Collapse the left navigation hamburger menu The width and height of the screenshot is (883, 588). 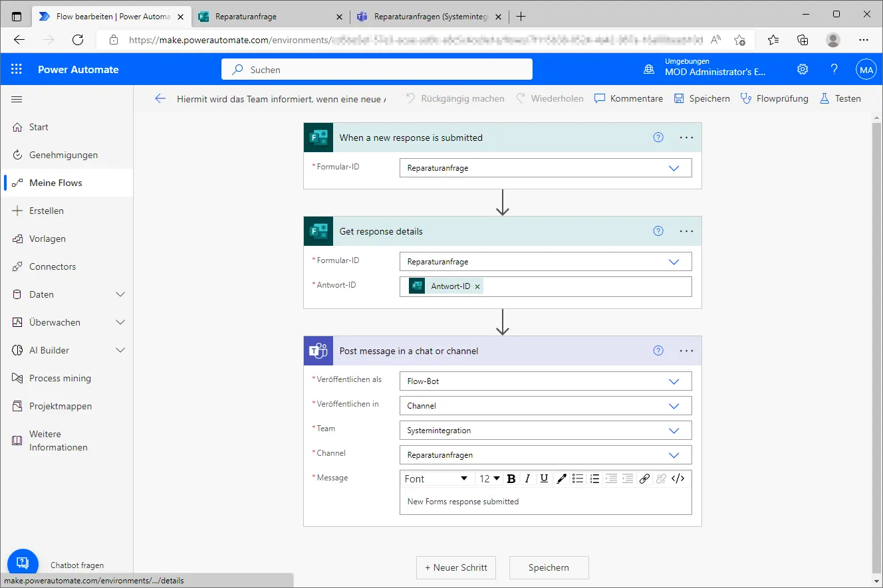tap(17, 99)
